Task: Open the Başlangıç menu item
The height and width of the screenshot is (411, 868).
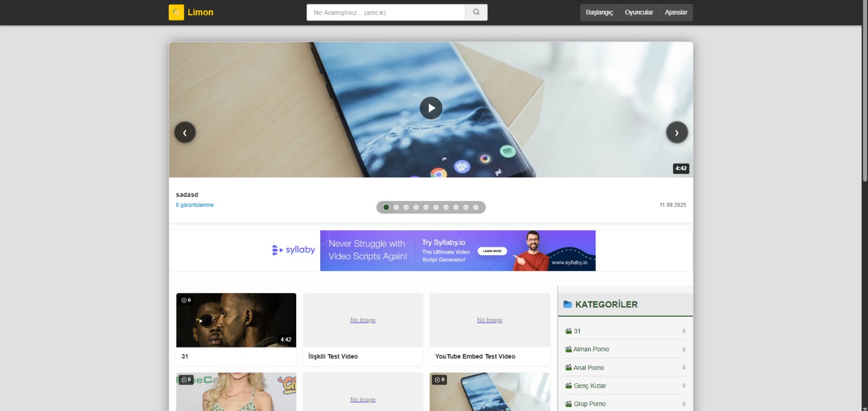Action: (x=599, y=12)
